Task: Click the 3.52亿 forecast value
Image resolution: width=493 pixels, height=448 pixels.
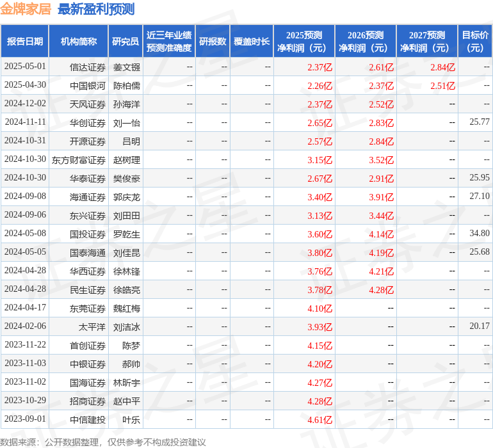Action: coord(382,160)
